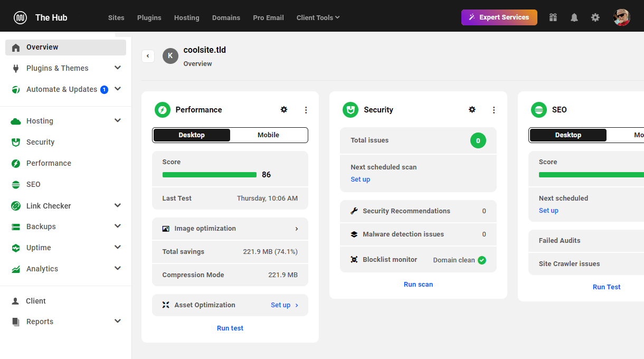Viewport: 644px width, 359px height.
Task: Open Performance card three-dot menu
Action: click(x=306, y=110)
